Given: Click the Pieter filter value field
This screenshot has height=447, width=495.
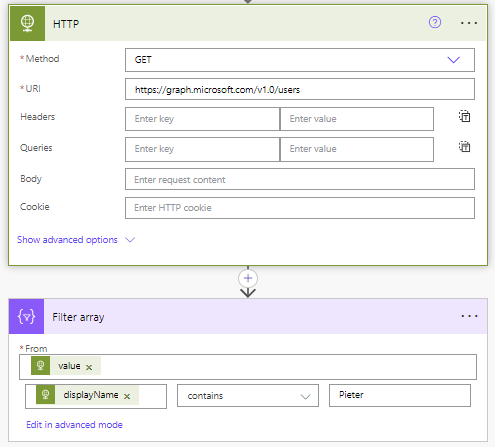Looking at the screenshot, I should click(400, 395).
